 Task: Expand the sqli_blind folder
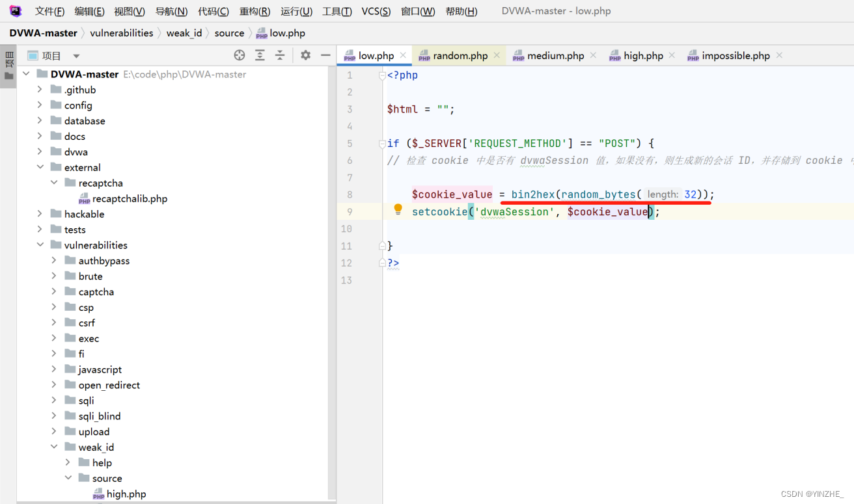coord(54,416)
